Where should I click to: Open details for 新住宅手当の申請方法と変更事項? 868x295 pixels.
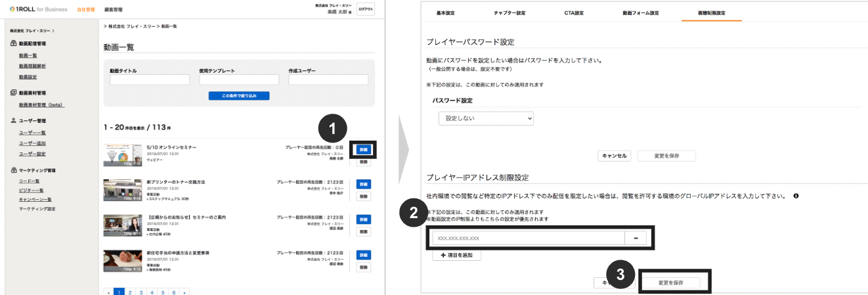(x=364, y=255)
